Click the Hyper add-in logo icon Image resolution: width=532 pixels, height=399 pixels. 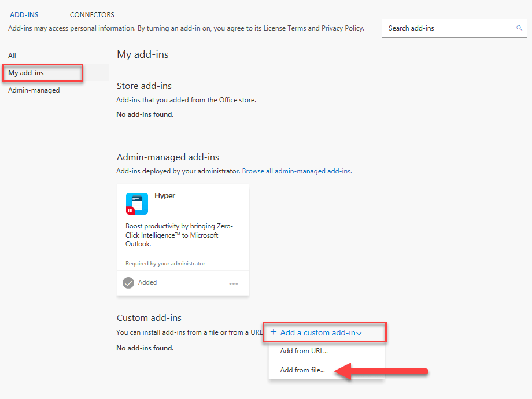tap(137, 203)
